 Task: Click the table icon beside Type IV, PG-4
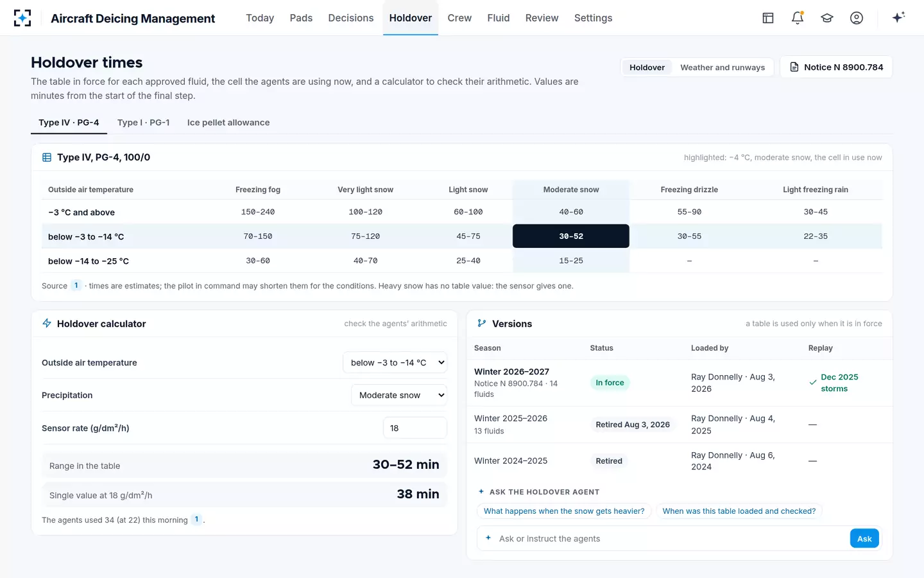(47, 157)
